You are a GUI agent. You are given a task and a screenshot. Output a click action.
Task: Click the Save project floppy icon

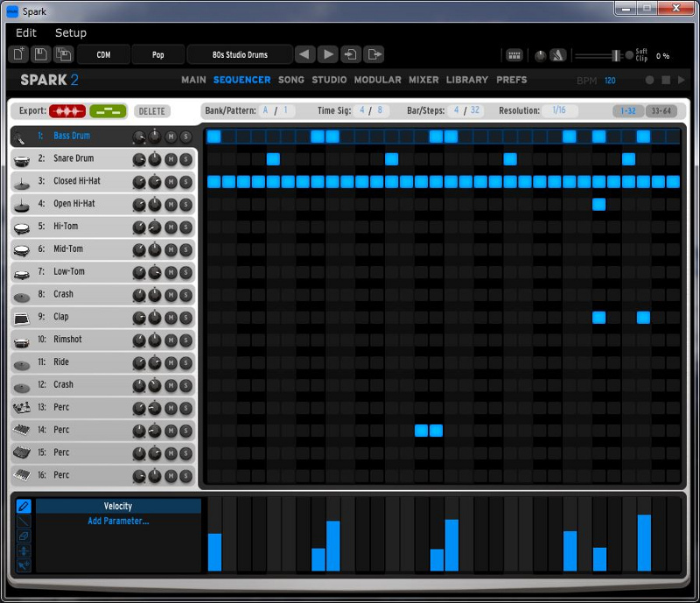pos(40,54)
